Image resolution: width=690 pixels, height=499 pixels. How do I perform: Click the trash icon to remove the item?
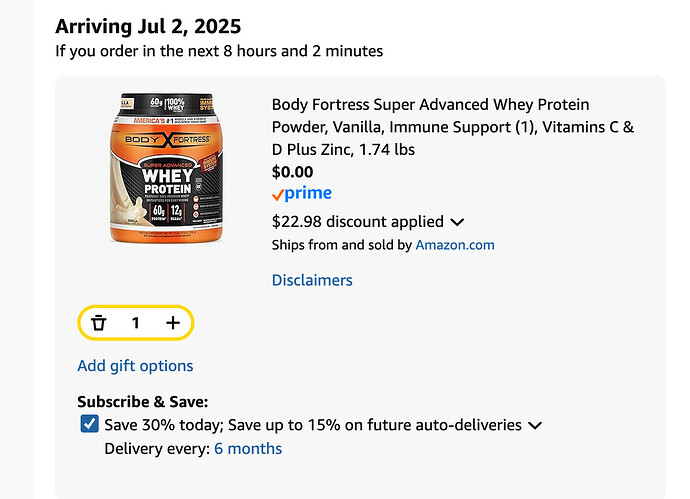pyautogui.click(x=99, y=323)
